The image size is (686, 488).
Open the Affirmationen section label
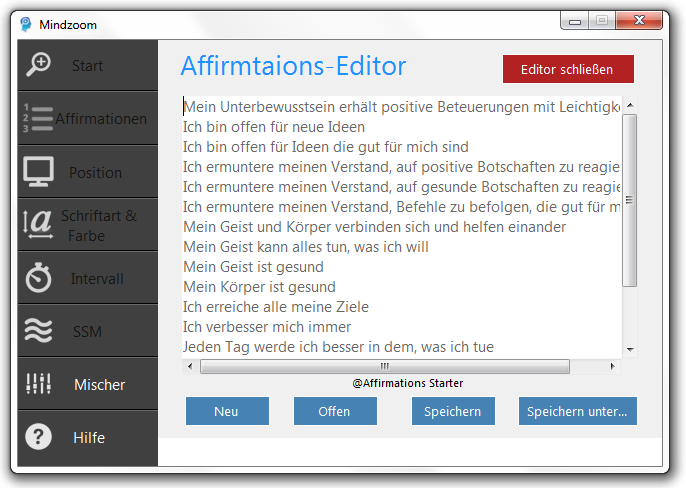pos(101,119)
